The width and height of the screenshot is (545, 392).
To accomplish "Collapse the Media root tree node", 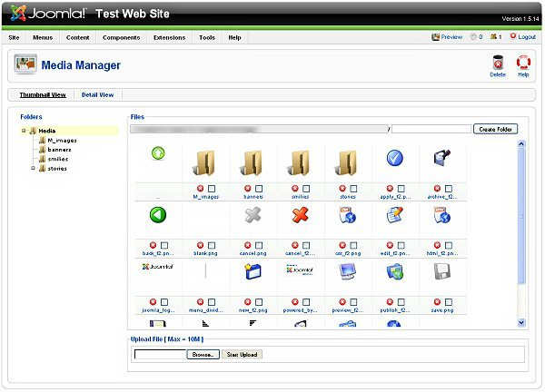I will tap(24, 131).
